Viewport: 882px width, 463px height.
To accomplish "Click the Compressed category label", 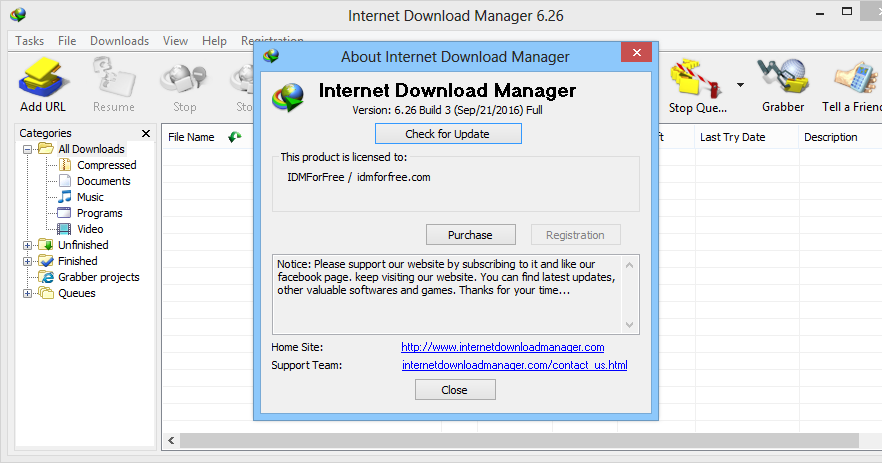I will click(x=106, y=165).
